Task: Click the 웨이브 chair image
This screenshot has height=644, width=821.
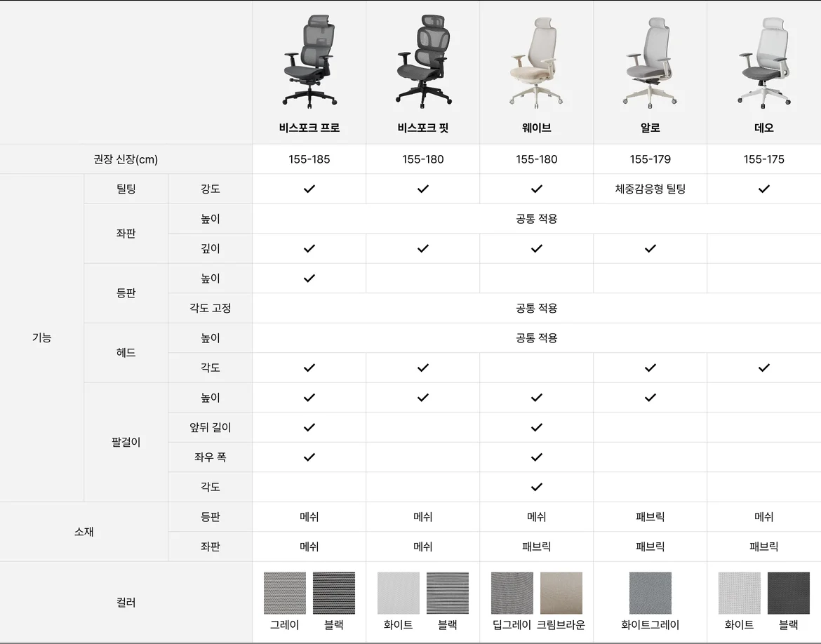Action: [x=536, y=62]
